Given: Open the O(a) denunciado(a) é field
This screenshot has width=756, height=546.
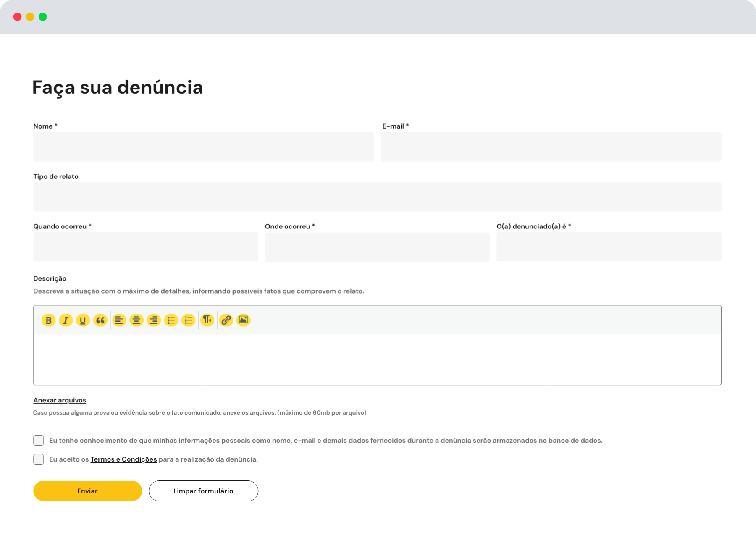Looking at the screenshot, I should click(x=609, y=247).
